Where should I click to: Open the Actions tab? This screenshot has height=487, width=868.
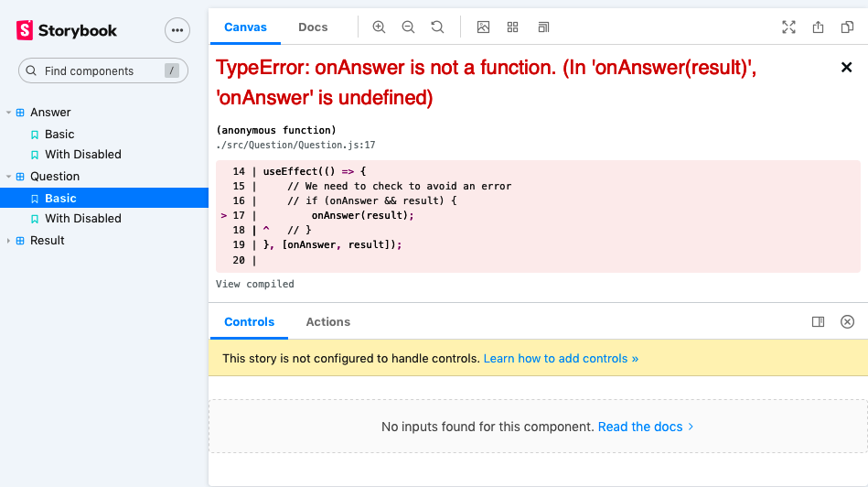click(327, 322)
